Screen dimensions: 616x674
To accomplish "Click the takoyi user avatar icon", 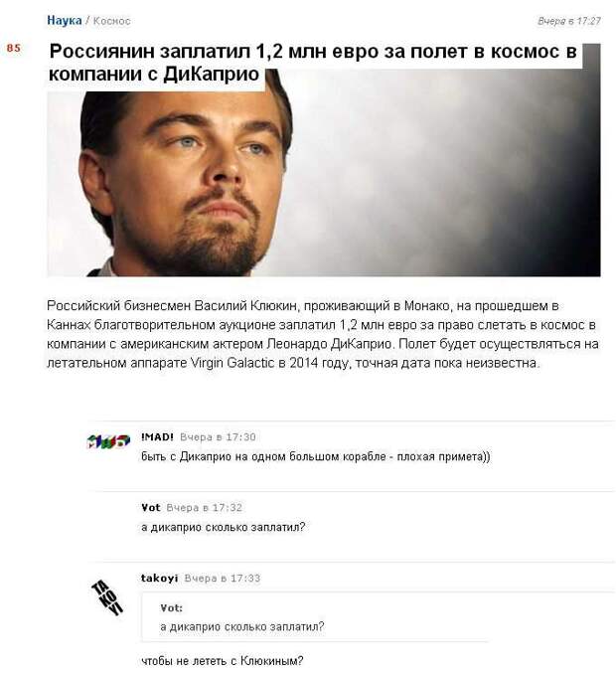I will click(107, 597).
